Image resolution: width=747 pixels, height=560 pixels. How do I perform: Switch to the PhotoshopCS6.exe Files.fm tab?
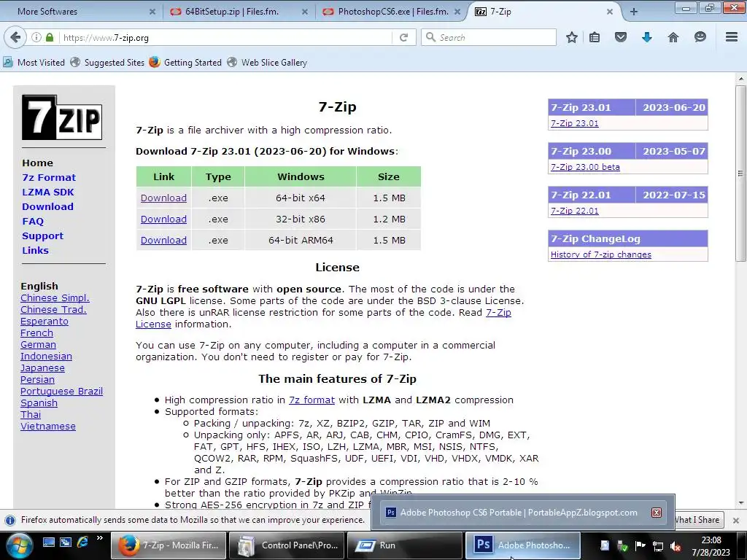tap(393, 12)
